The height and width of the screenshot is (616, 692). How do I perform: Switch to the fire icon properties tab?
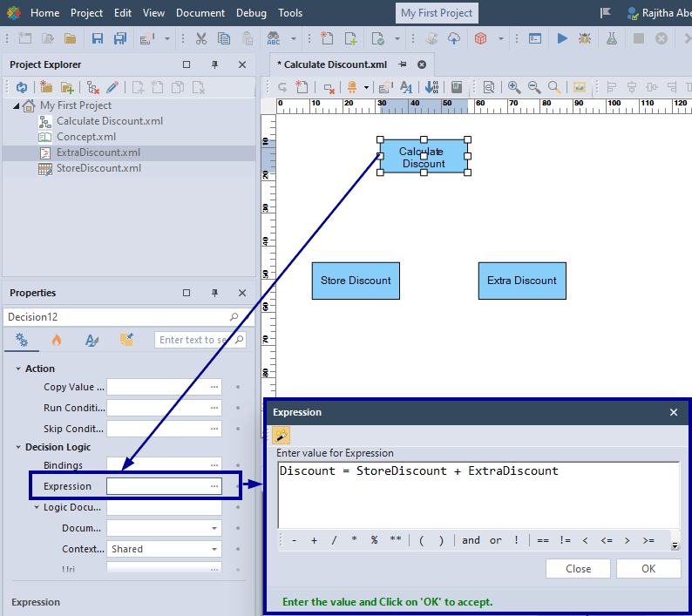click(x=57, y=340)
